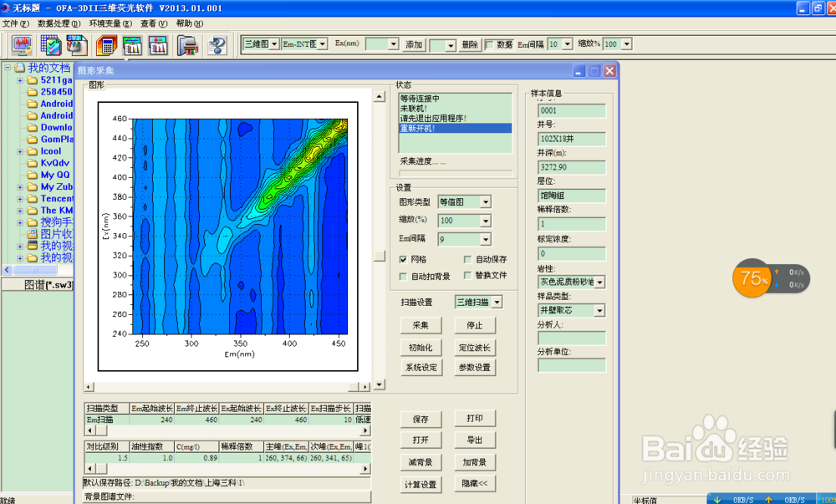The image size is (836, 504).
Task: Open the 数据处理 menu
Action: point(54,24)
